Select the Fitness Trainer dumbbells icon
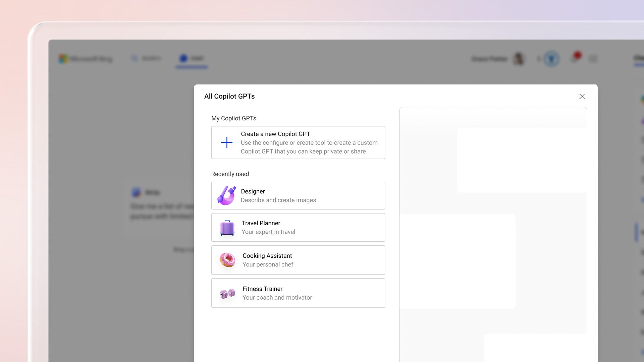Image resolution: width=644 pixels, height=362 pixels. click(227, 293)
